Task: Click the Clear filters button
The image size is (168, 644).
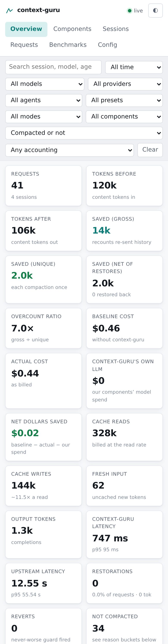Action: [x=150, y=150]
